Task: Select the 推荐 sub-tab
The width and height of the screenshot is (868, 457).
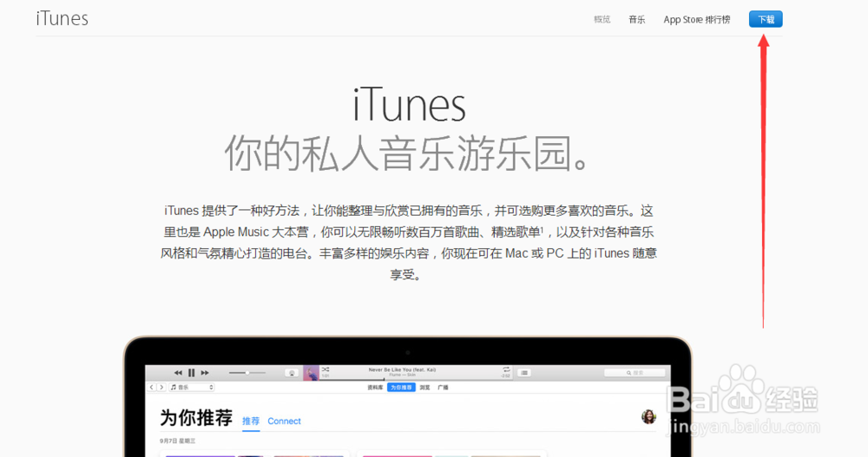Action: coord(251,421)
